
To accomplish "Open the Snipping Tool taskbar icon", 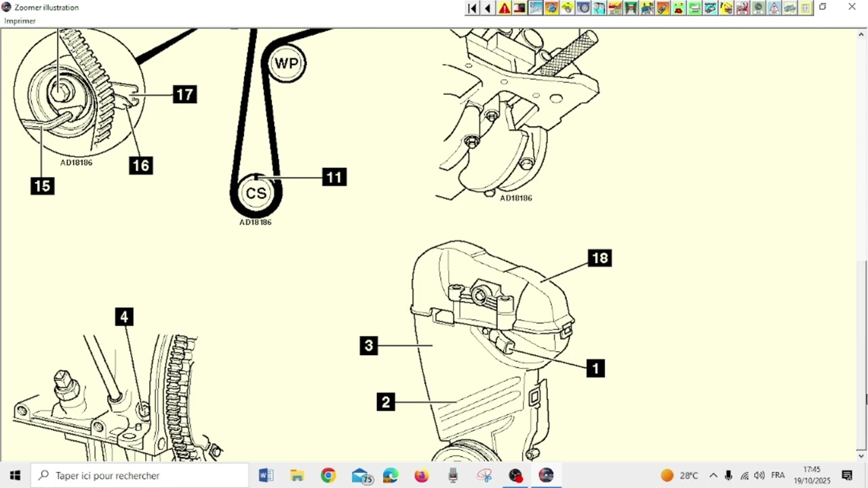I will (x=484, y=475).
